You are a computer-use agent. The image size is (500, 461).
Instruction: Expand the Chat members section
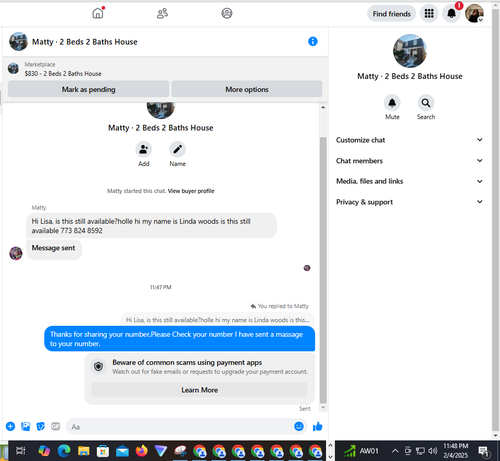409,161
